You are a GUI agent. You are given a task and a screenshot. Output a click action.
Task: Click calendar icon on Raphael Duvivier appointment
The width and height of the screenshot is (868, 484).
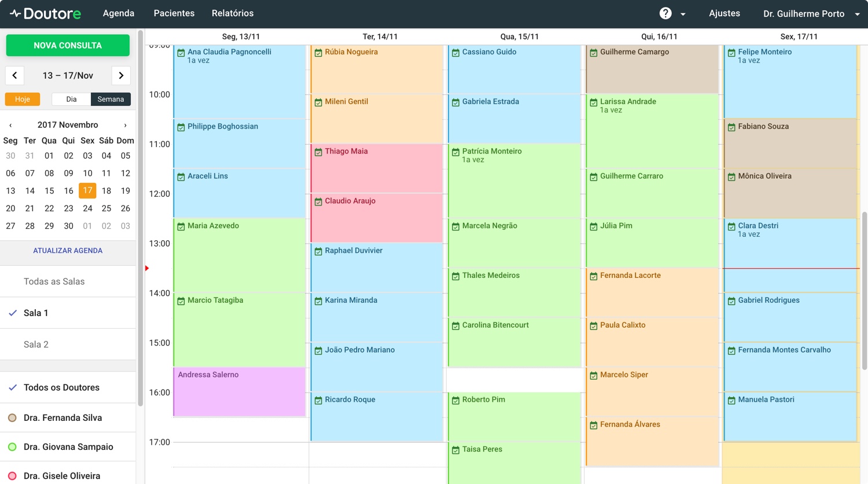point(318,252)
